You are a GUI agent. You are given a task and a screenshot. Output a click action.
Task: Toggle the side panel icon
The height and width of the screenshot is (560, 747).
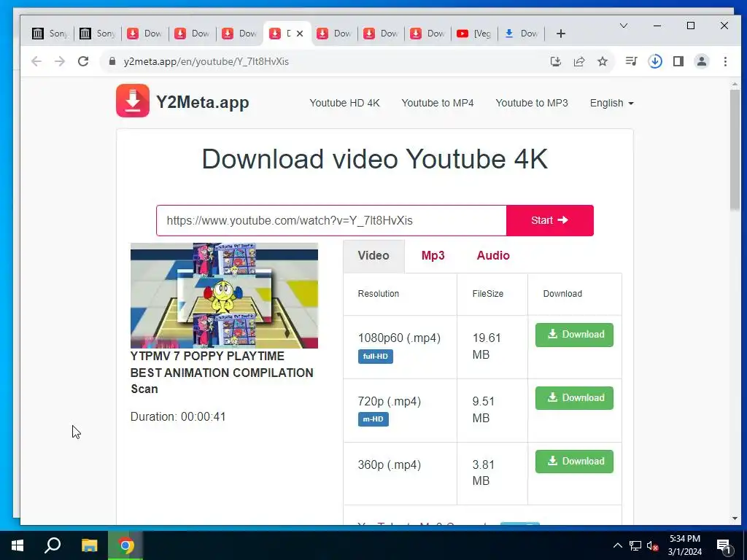678,61
